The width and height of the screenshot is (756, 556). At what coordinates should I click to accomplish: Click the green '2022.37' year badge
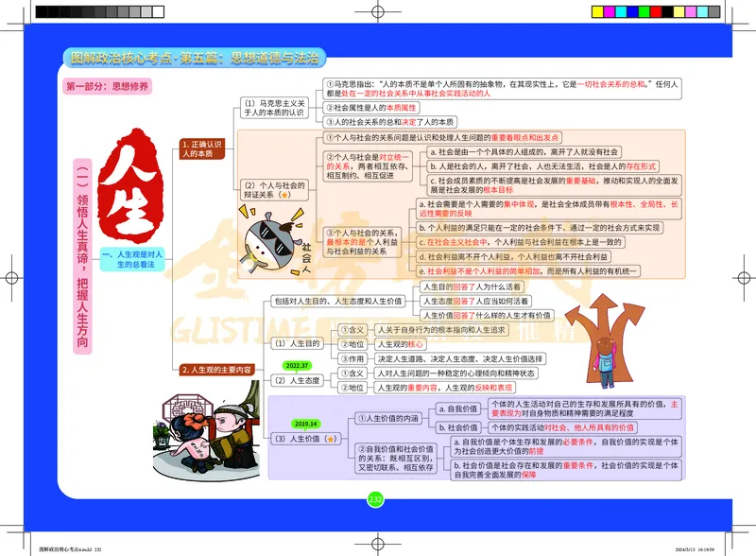[297, 365]
